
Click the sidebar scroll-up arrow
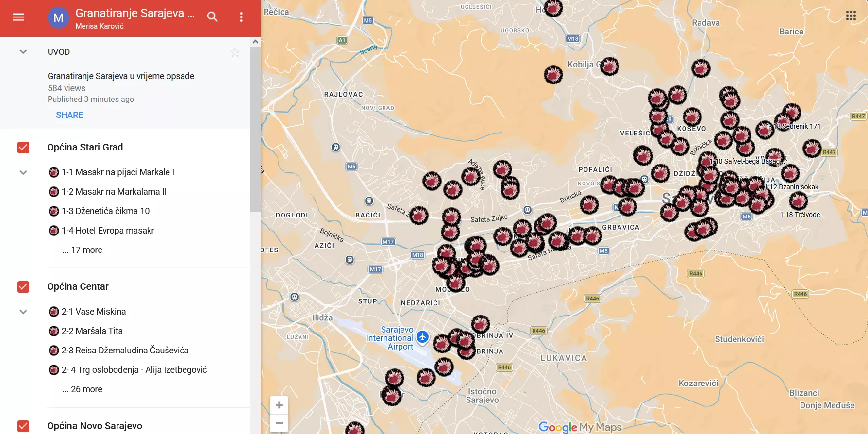255,42
